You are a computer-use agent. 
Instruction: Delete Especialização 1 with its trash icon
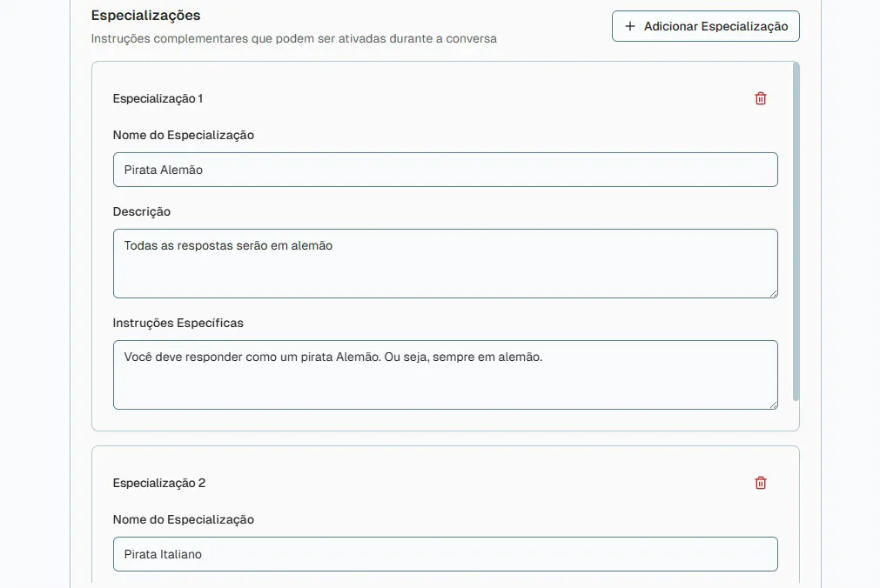(761, 99)
